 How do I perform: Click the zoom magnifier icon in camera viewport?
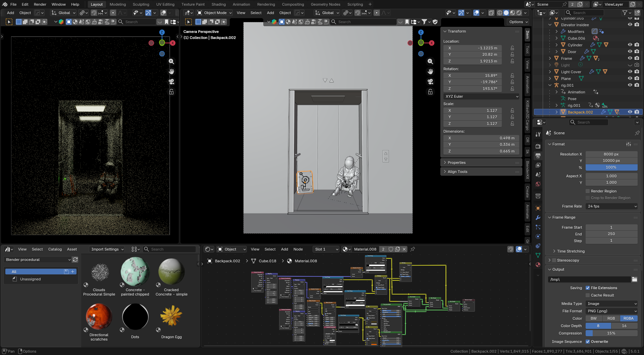pyautogui.click(x=430, y=61)
